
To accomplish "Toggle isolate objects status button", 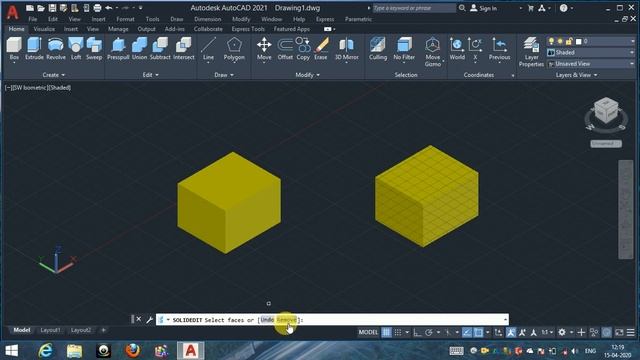I will coord(594,332).
